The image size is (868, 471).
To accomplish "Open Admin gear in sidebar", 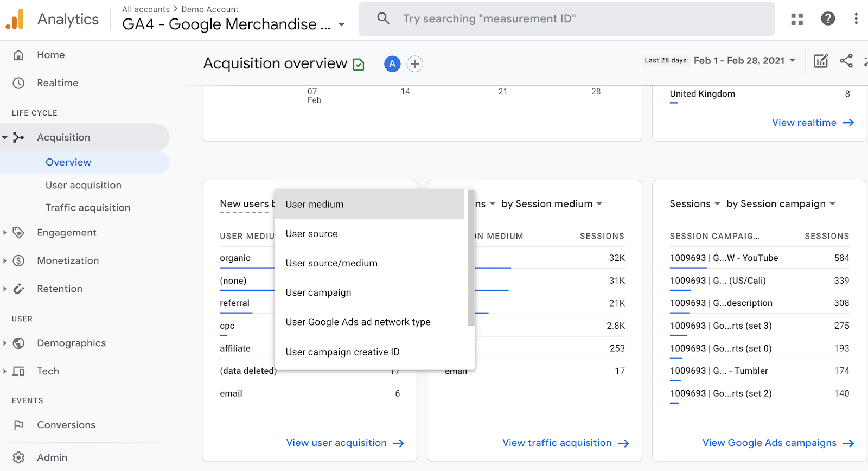I will (19, 457).
